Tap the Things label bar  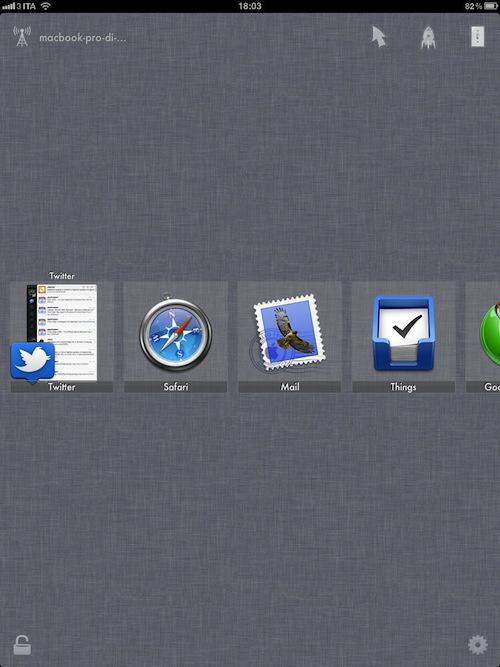coord(403,387)
